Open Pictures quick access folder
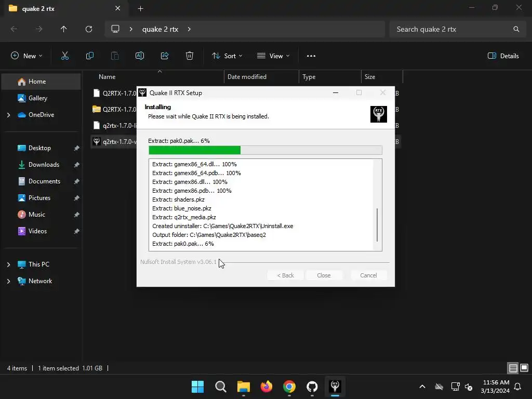532x399 pixels. [41, 198]
